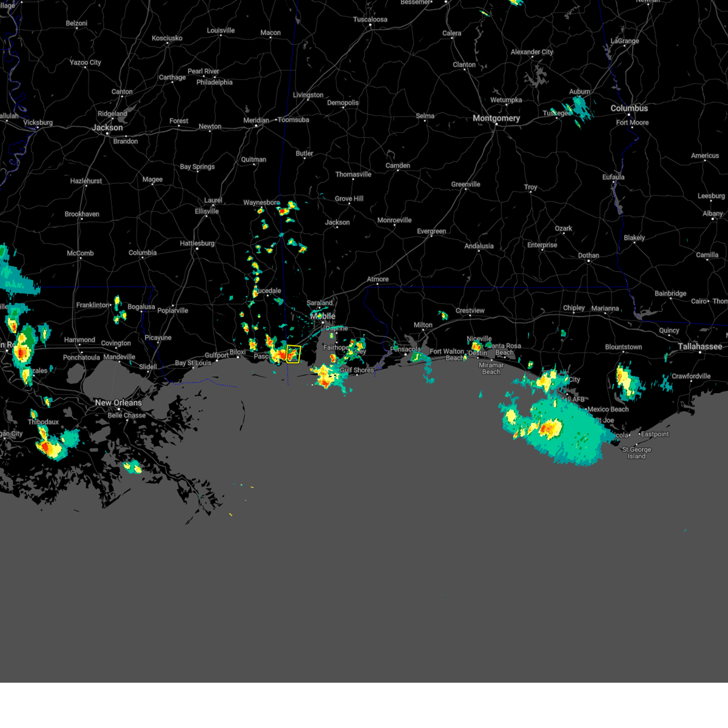Select the Poplarville city label
This screenshot has width=728, height=728.
click(x=173, y=311)
